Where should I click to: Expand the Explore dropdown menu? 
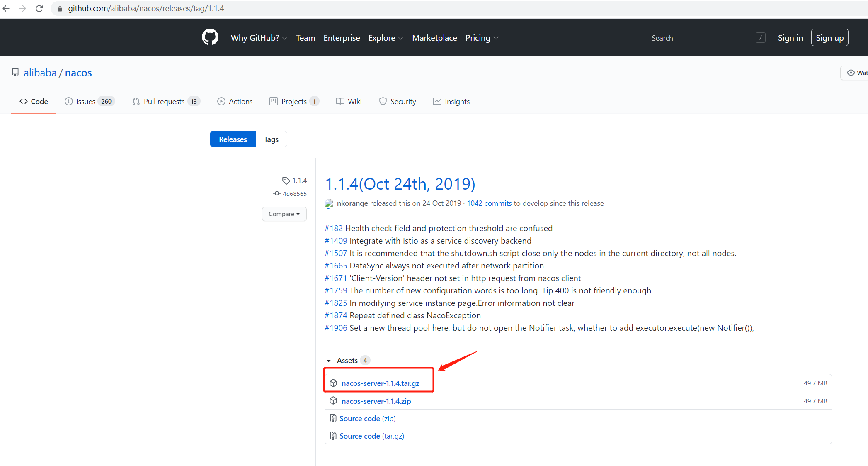pos(386,38)
